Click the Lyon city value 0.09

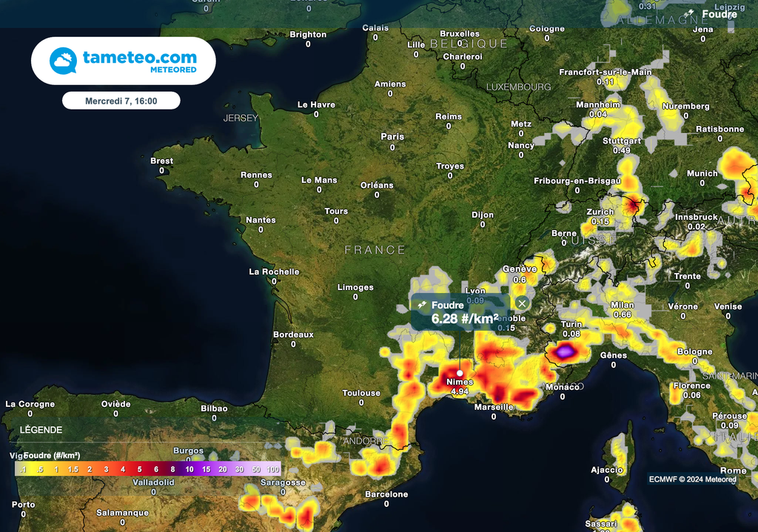tap(474, 300)
